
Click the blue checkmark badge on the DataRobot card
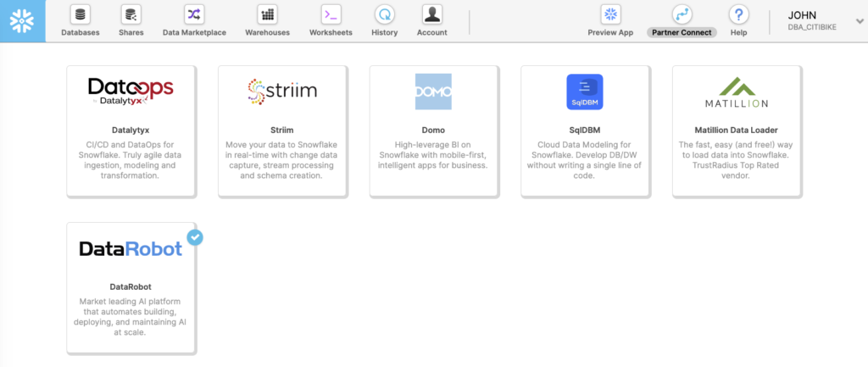(194, 237)
